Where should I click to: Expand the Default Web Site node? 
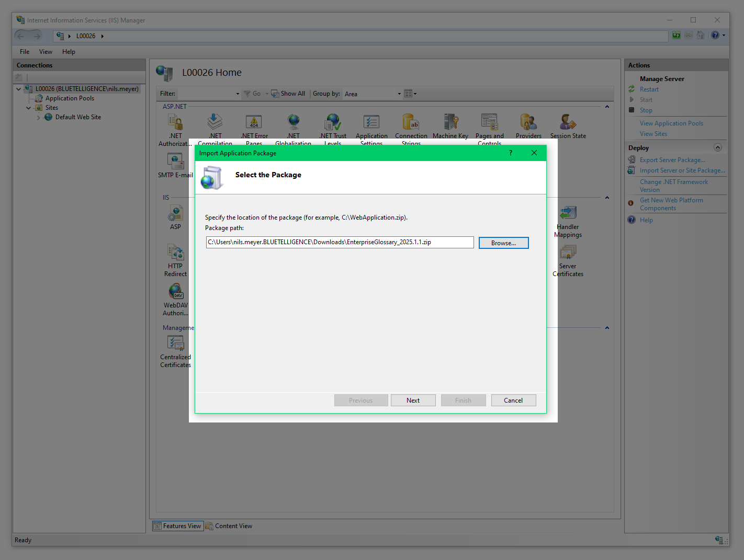pyautogui.click(x=38, y=118)
